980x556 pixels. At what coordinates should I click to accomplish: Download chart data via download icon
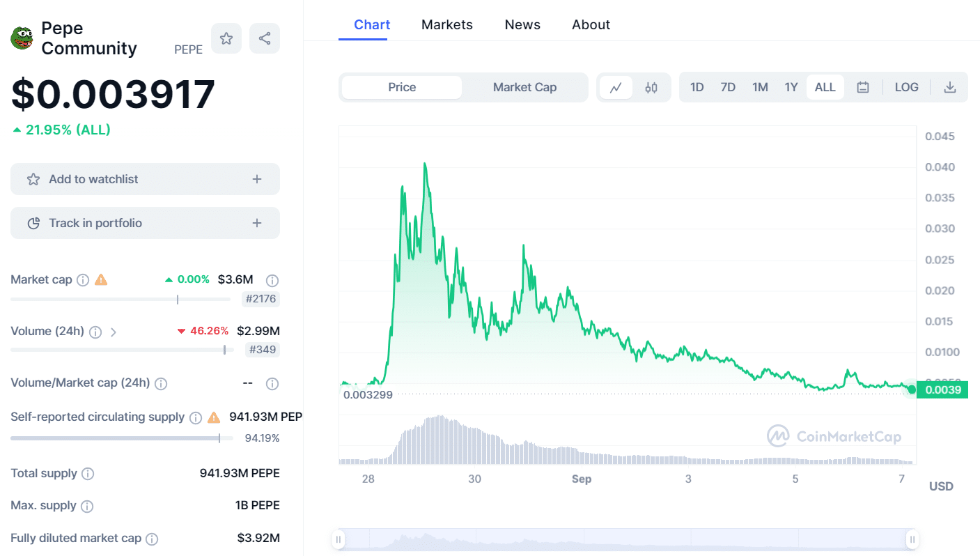tap(949, 87)
